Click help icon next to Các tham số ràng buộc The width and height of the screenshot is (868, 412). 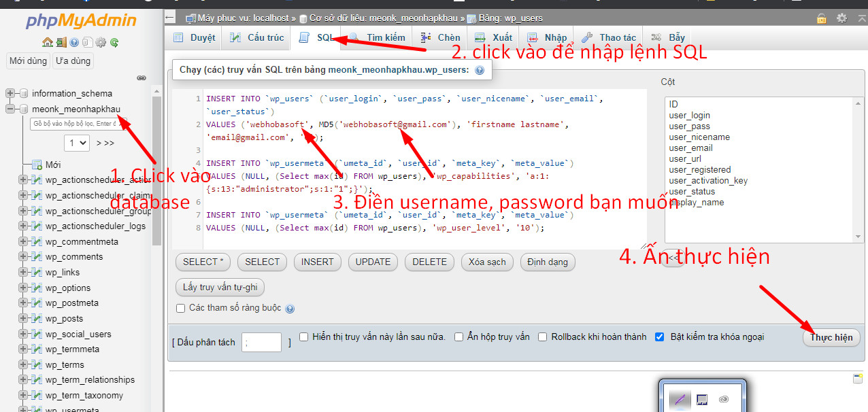[290, 309]
